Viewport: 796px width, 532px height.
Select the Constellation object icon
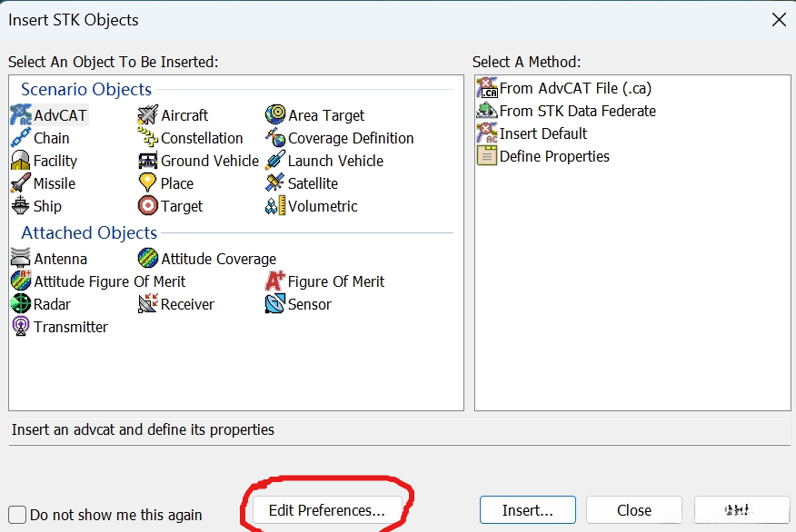pos(148,138)
